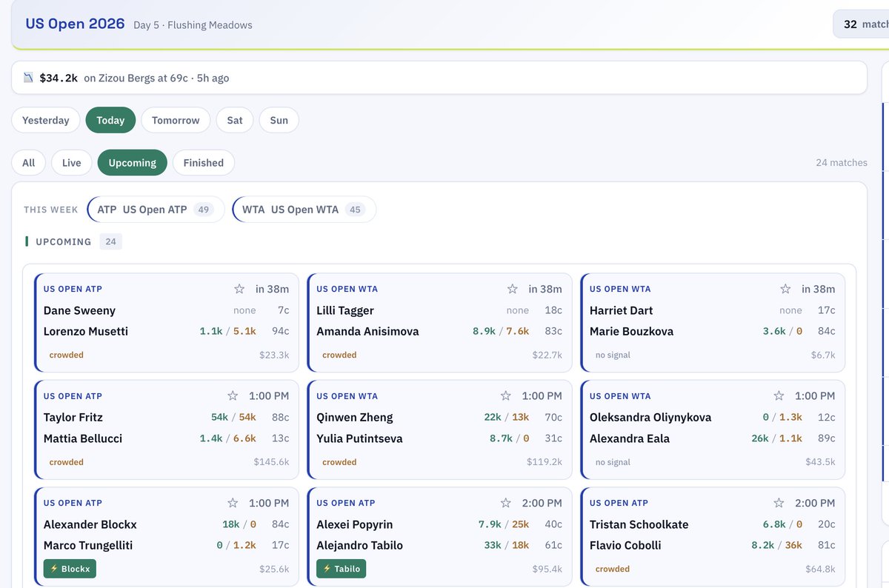This screenshot has width=889, height=588.
Task: Select player Alexander Blockx
Action: [x=90, y=524]
